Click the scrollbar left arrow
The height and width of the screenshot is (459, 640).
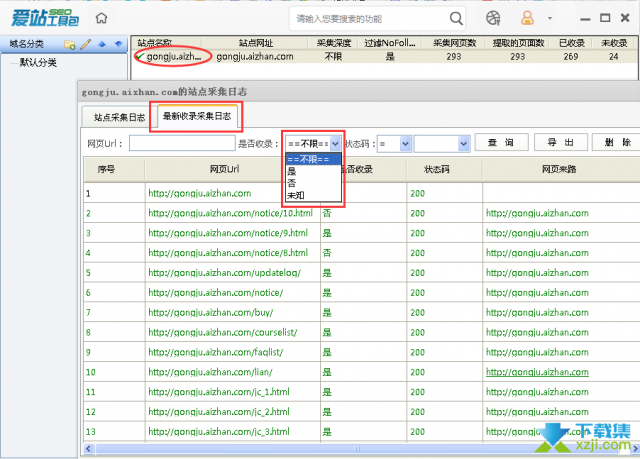click(88, 449)
